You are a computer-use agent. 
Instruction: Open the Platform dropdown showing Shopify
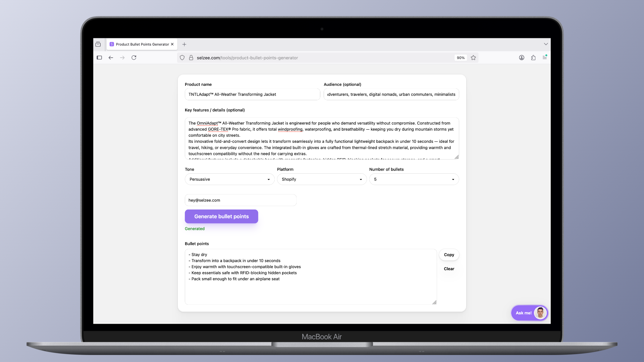point(322,179)
